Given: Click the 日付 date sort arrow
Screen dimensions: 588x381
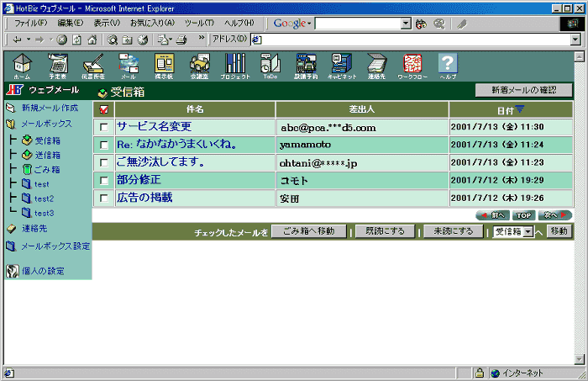Looking at the screenshot, I should (x=520, y=109).
